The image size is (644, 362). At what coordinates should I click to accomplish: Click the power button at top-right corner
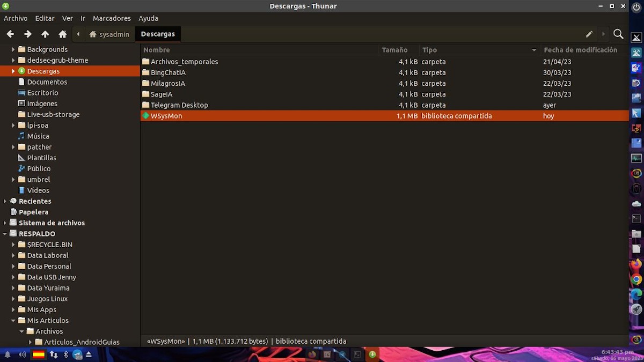coord(636,8)
